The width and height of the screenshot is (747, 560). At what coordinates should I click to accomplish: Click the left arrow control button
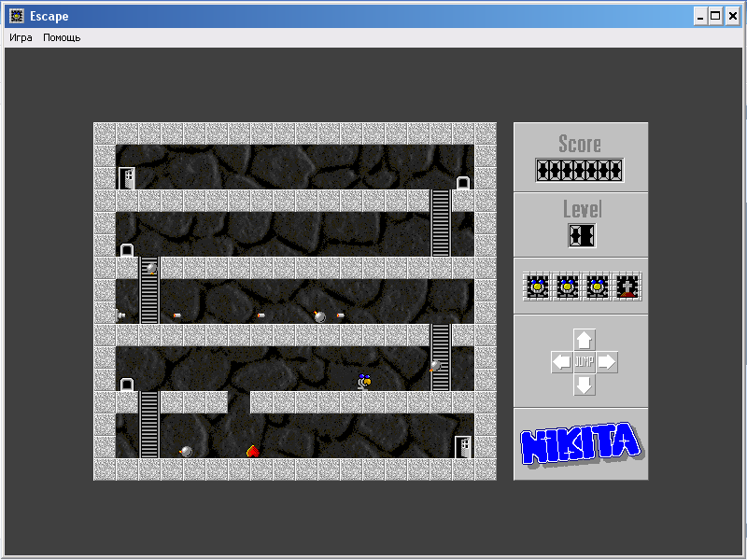(x=562, y=362)
